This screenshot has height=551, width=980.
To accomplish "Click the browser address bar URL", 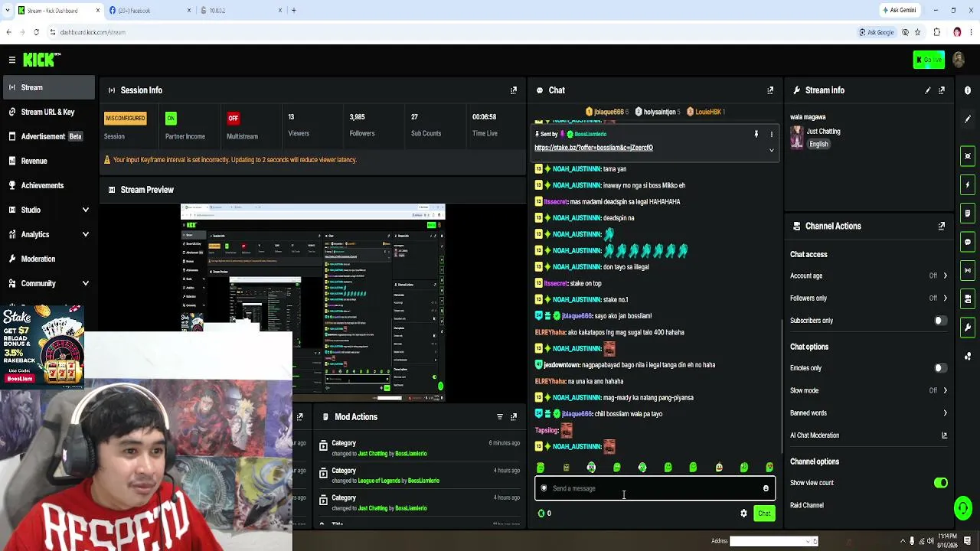I will click(93, 32).
